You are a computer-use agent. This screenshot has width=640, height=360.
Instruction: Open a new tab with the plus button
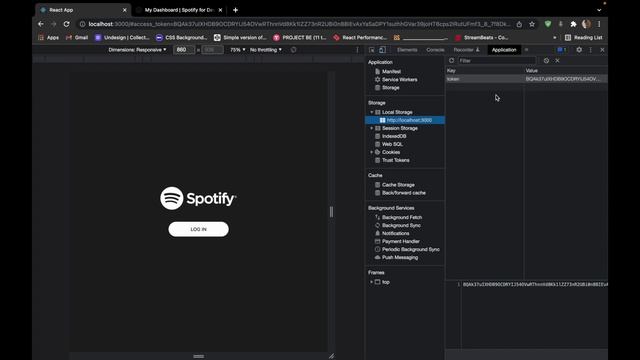(x=236, y=10)
